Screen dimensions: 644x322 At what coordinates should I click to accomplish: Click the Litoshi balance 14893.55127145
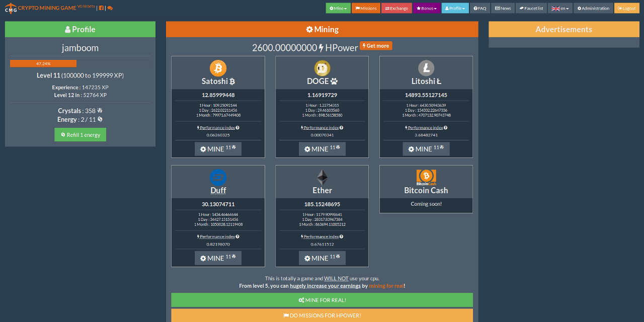pyautogui.click(x=426, y=95)
